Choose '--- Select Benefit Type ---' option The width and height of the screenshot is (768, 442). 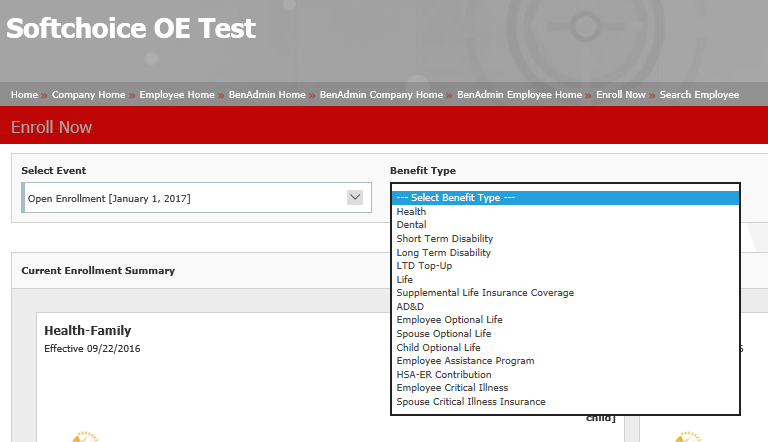click(455, 198)
